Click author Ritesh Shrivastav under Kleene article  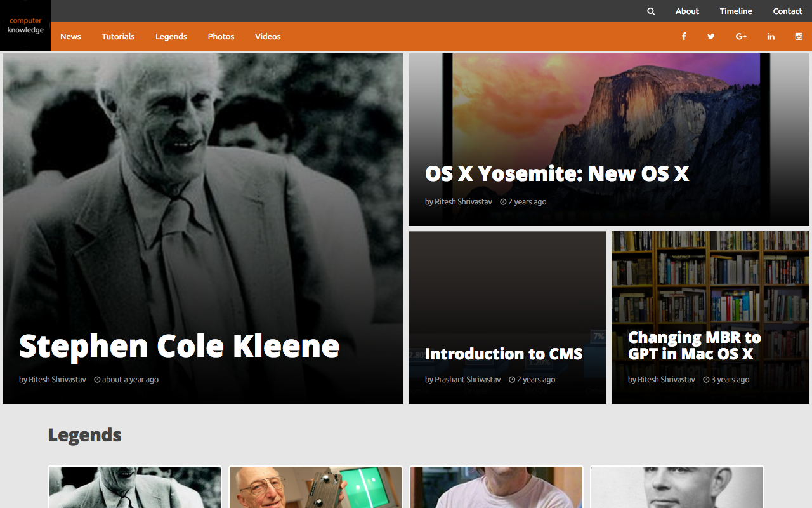pyautogui.click(x=57, y=379)
